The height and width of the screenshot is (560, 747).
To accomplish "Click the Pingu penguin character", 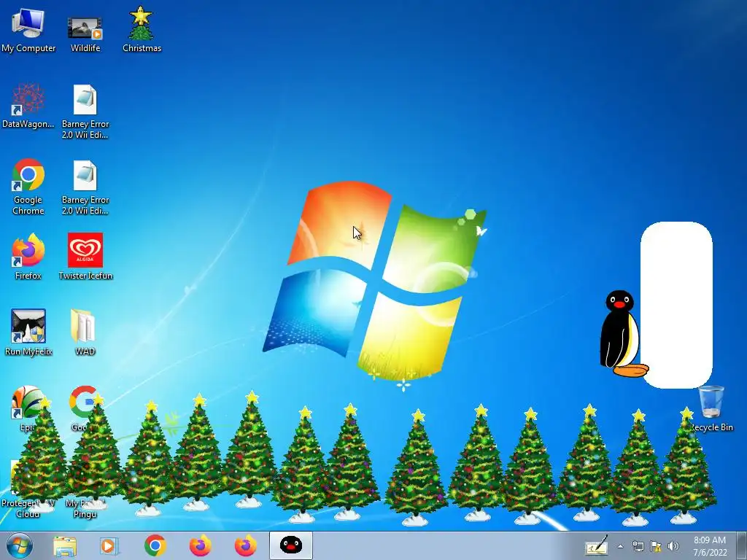I will click(x=622, y=334).
